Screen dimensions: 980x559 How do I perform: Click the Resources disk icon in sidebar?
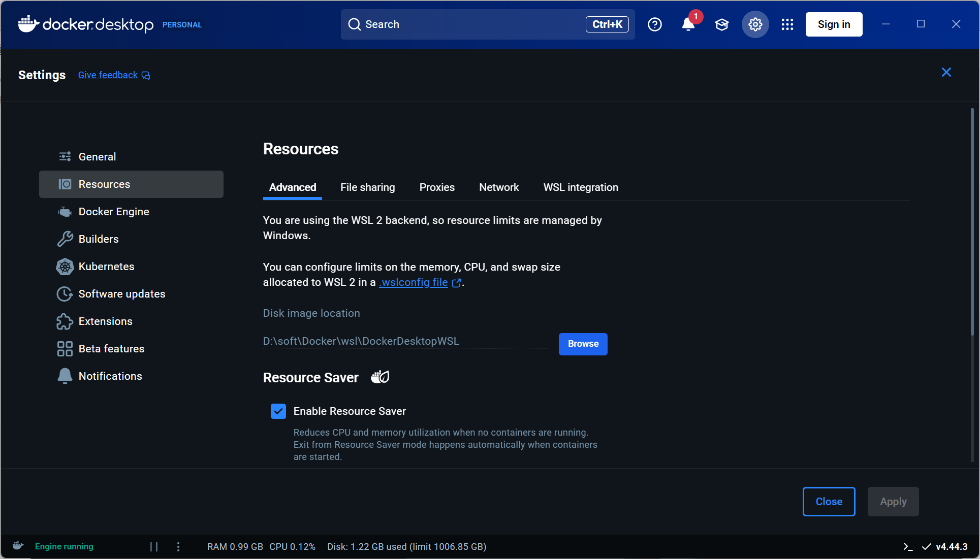click(65, 184)
